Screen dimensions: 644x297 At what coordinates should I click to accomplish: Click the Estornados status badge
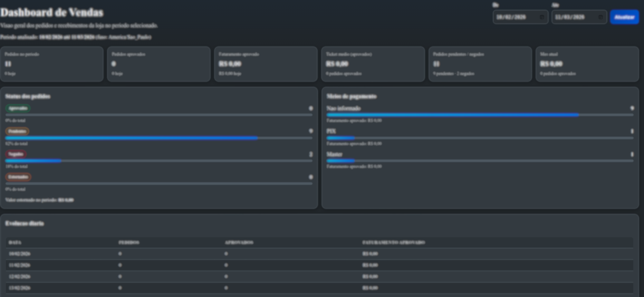point(18,177)
